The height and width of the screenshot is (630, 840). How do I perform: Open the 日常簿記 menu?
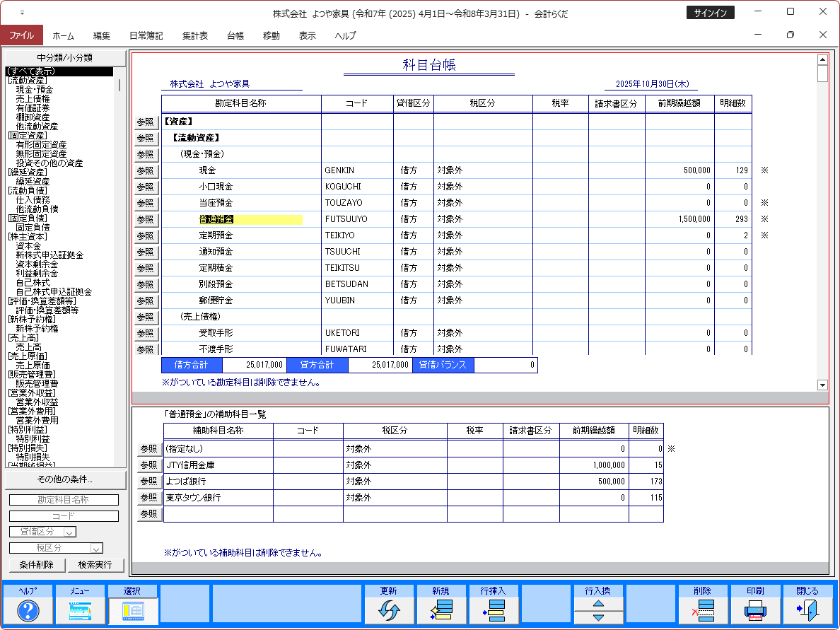pyautogui.click(x=146, y=35)
